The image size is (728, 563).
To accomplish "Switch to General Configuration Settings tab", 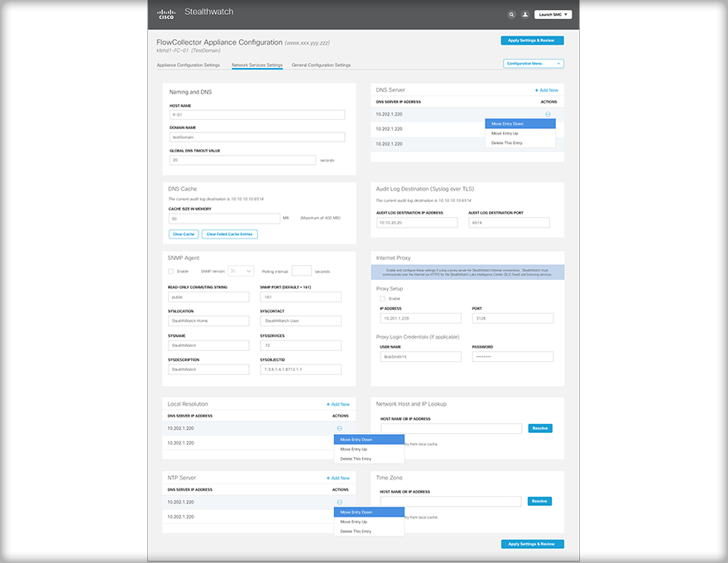I will (321, 65).
